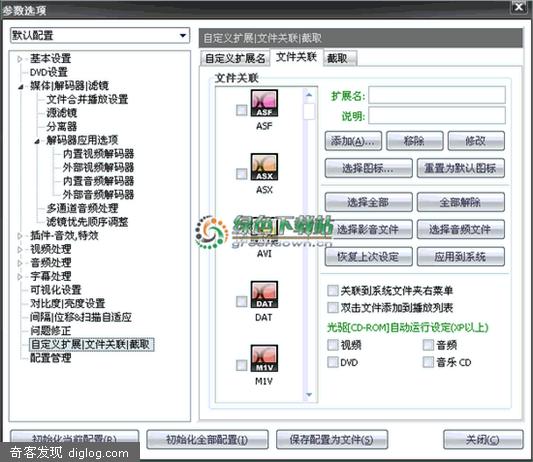Select 分离器 in the tree
The image size is (533, 462).
pyautogui.click(x=62, y=126)
